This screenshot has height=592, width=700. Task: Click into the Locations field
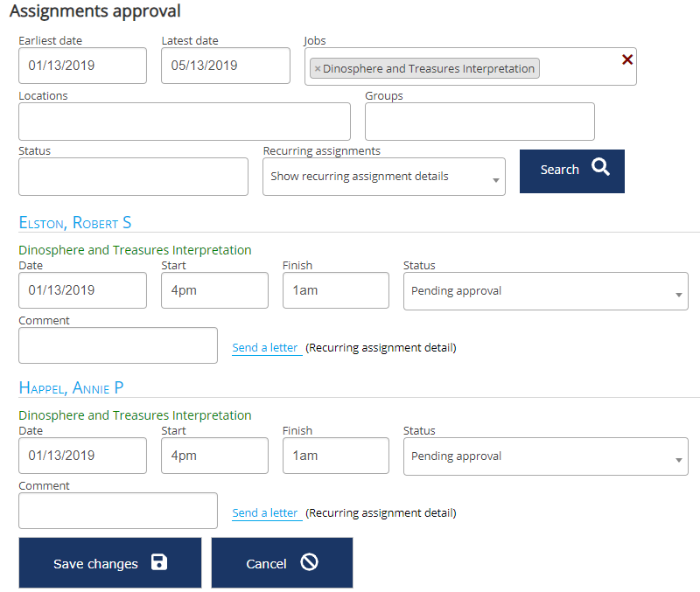tap(184, 122)
